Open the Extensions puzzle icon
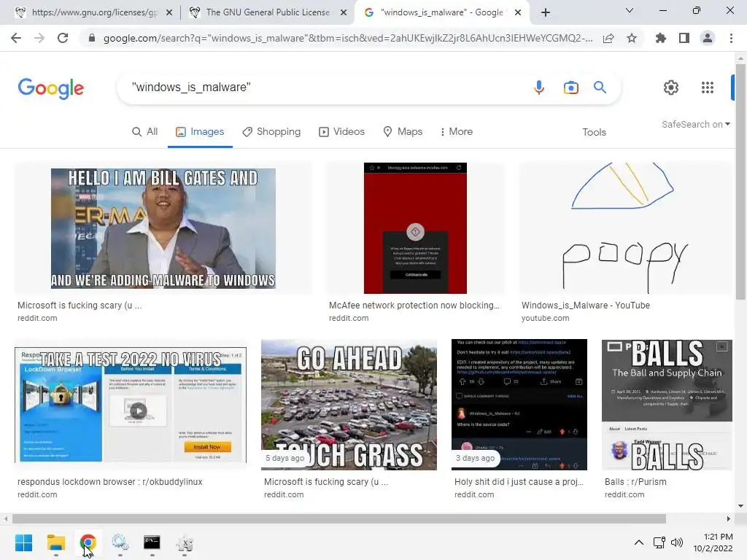Image resolution: width=747 pixels, height=560 pixels. point(660,38)
